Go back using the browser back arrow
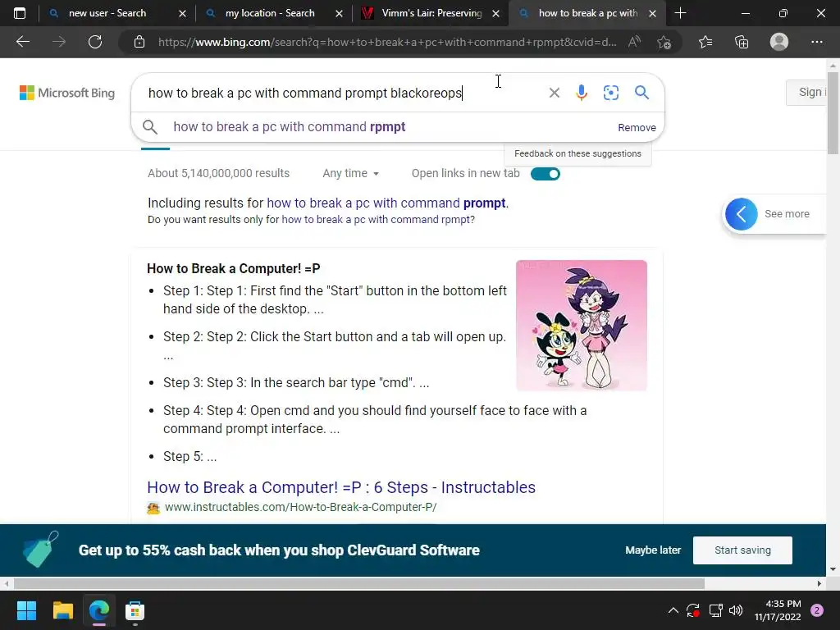 pos(23,42)
